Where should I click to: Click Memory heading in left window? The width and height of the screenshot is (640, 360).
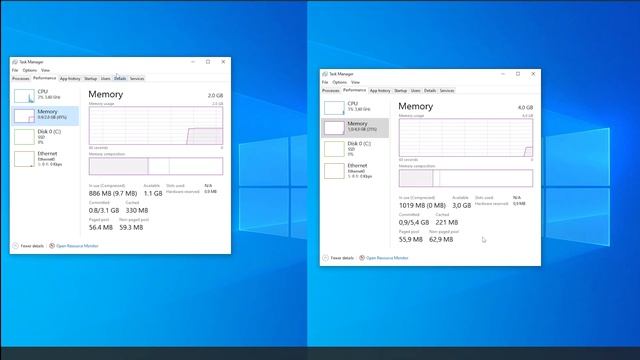[x=106, y=94]
